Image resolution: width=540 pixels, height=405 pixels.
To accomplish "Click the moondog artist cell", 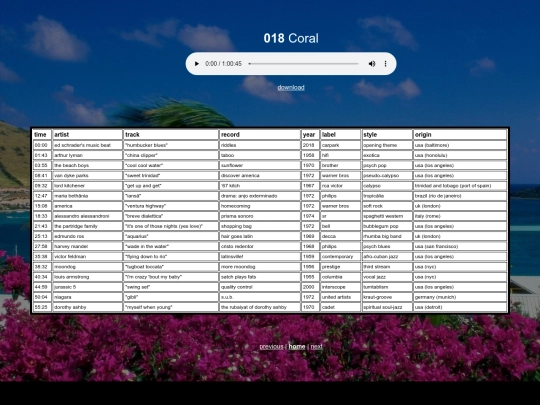I will point(87,267).
